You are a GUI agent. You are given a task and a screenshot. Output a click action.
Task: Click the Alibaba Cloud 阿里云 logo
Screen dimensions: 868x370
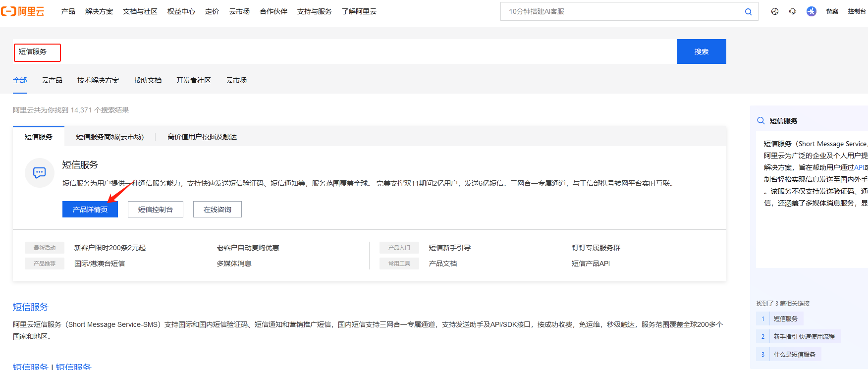(x=23, y=11)
